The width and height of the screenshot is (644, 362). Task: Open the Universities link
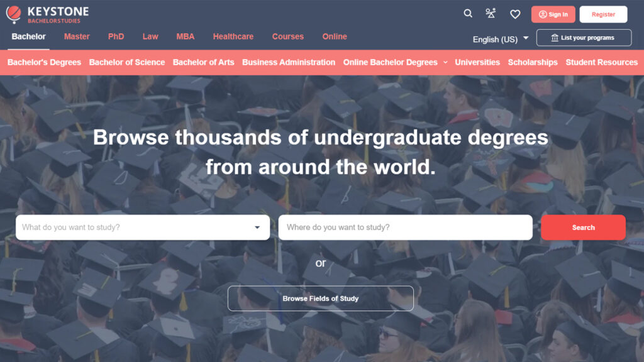click(477, 62)
